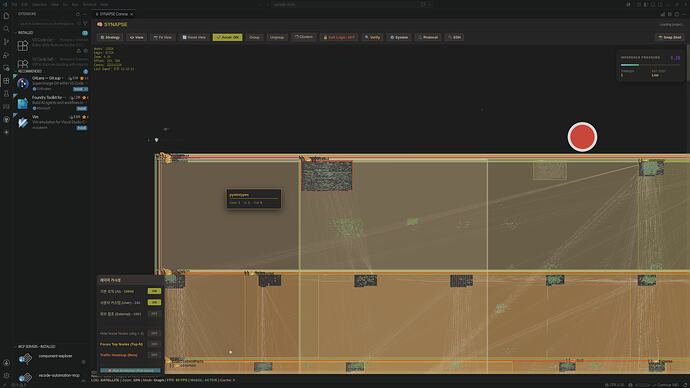Toggle Focus Top Nodes (Top-N) switch
Image resolution: width=690 pixels, height=388 pixels.
click(x=154, y=344)
